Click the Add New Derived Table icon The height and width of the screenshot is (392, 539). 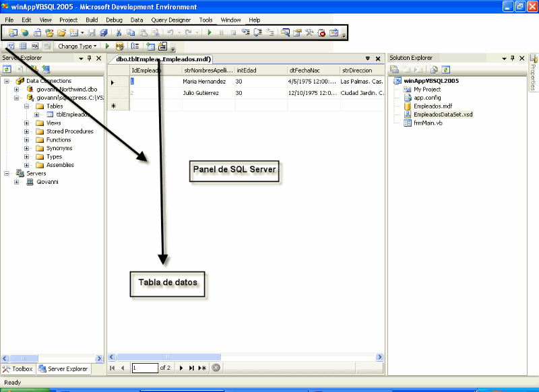(162, 46)
